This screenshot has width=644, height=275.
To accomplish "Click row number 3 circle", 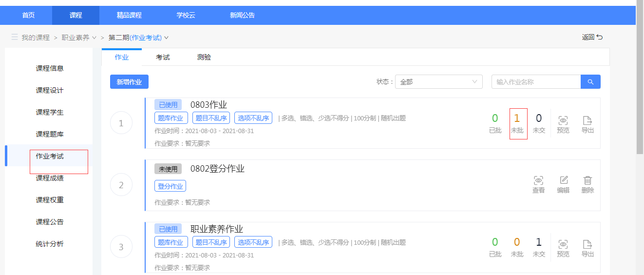I will coord(121,247).
